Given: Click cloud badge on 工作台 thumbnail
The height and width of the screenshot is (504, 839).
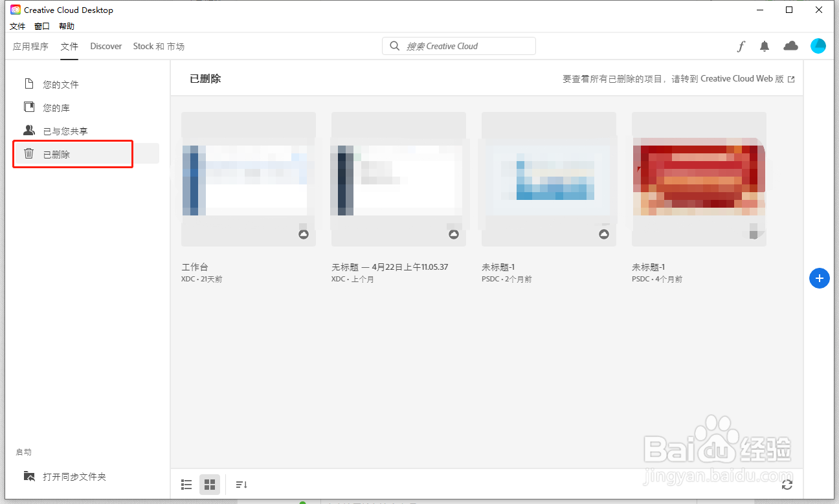Looking at the screenshot, I should (x=304, y=234).
